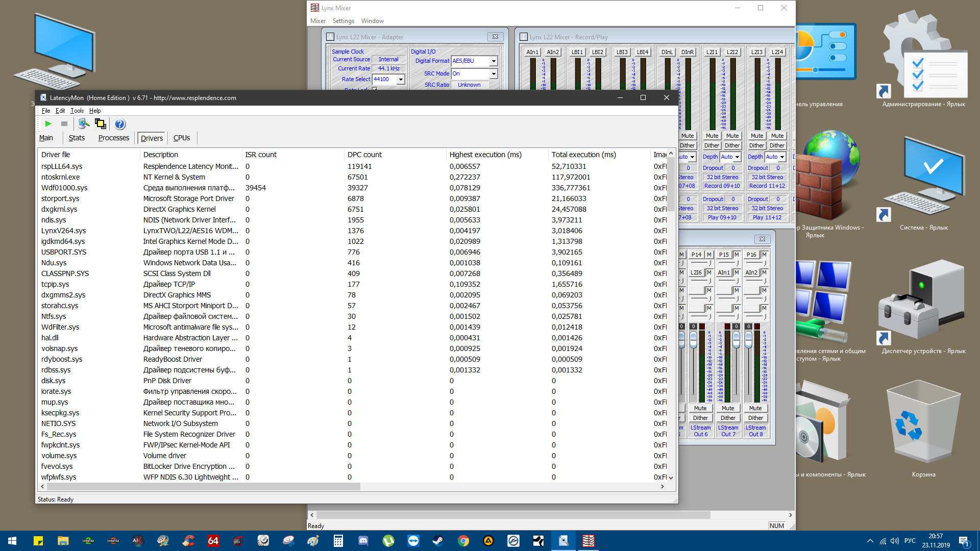Open Depth Auto dropdown for L2I1/L2I2
The width and height of the screenshot is (980, 551).
pyautogui.click(x=737, y=157)
